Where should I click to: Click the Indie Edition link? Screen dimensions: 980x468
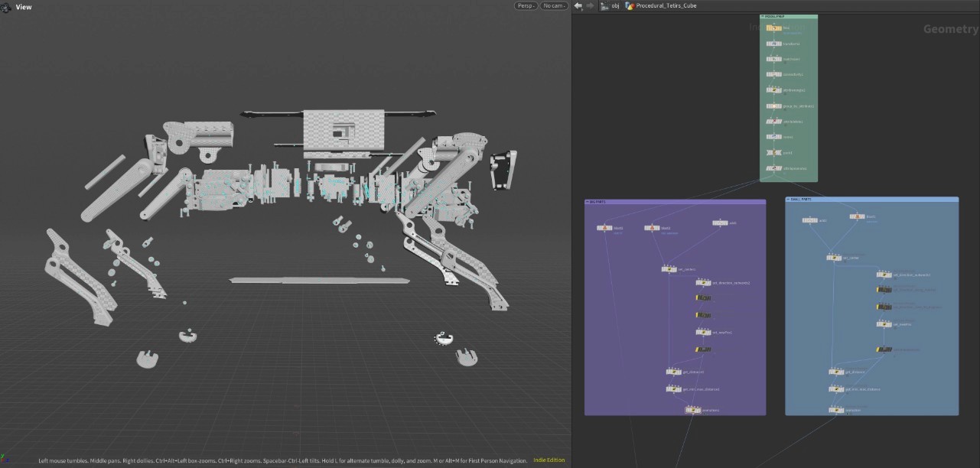pyautogui.click(x=548, y=460)
